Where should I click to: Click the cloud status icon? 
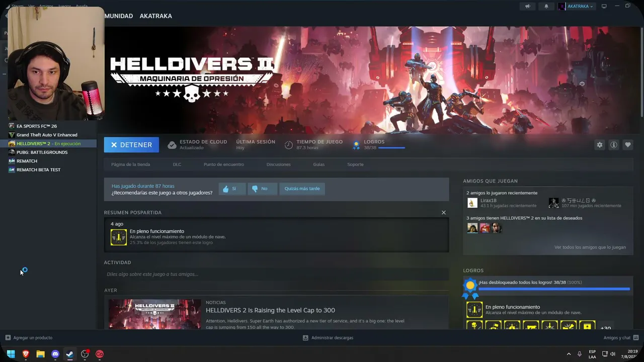tap(172, 145)
